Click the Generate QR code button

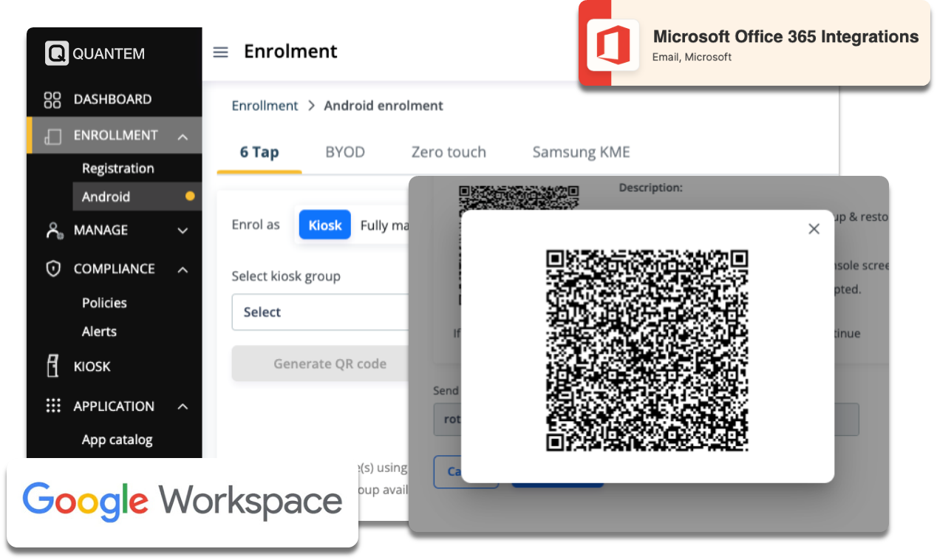(321, 363)
